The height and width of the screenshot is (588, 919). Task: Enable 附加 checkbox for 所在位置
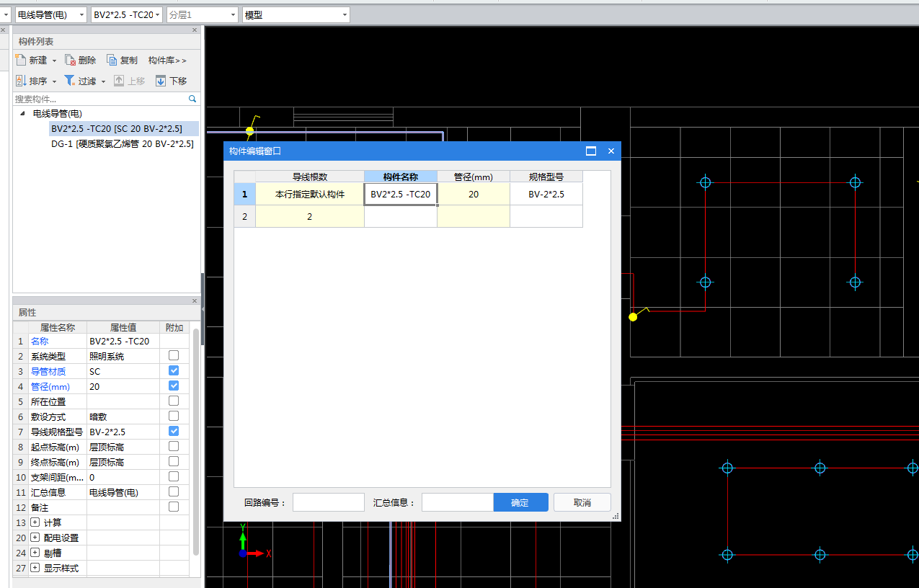[174, 401]
